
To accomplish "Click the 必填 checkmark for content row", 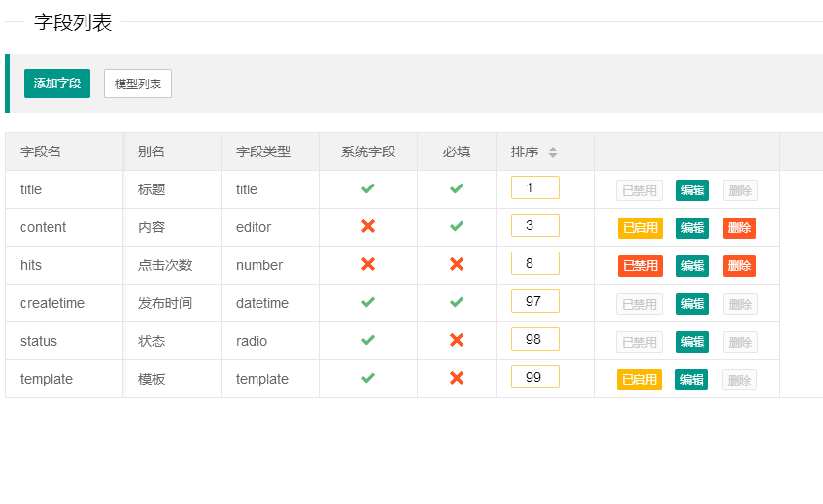I will (x=457, y=227).
